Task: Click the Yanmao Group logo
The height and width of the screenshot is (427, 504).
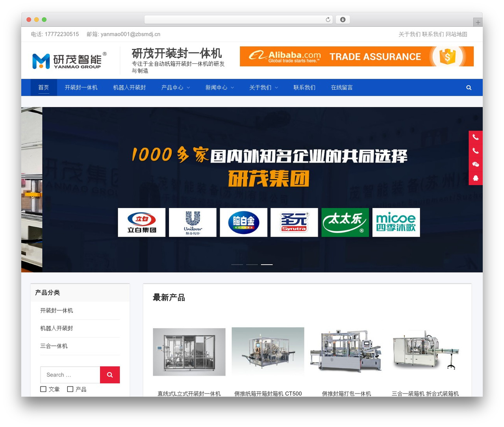Action: [69, 61]
